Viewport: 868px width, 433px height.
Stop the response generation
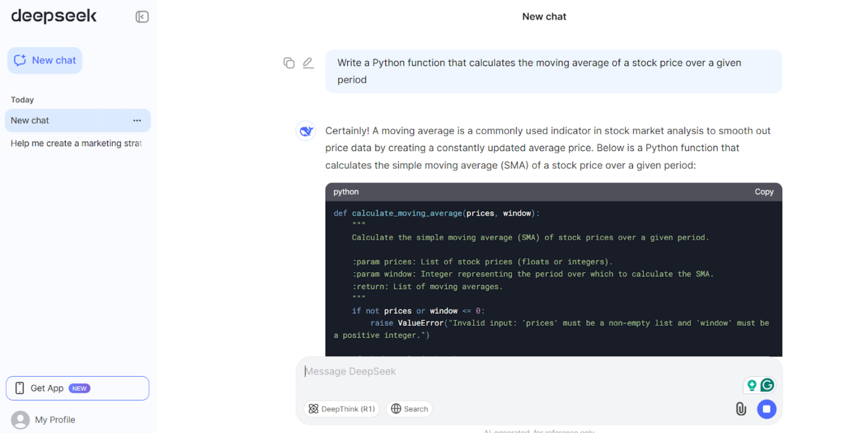tap(766, 409)
